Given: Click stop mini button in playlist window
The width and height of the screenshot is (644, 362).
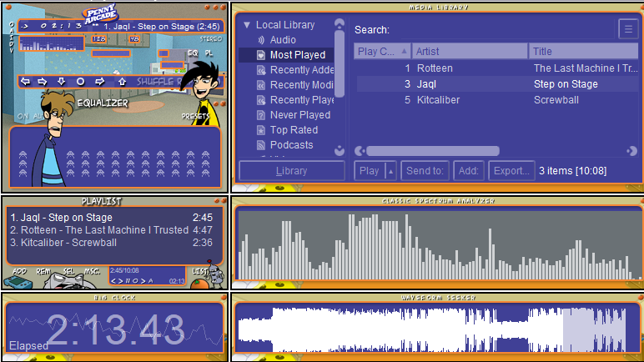Looking at the screenshot, I should (135, 281).
